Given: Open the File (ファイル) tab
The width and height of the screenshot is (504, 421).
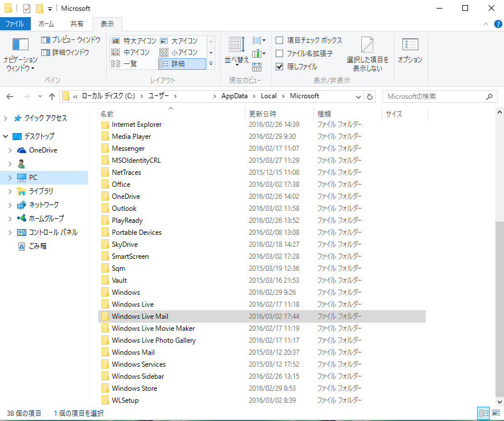Looking at the screenshot, I should click(15, 24).
